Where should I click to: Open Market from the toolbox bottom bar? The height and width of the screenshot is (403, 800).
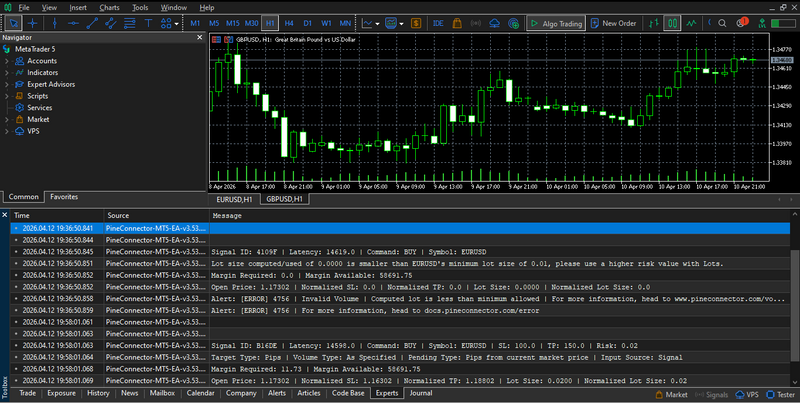[671, 394]
